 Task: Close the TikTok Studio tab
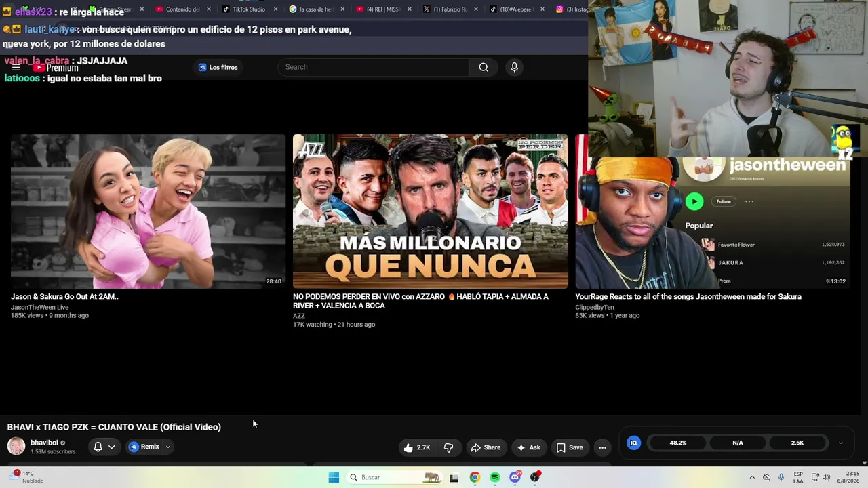point(276,9)
